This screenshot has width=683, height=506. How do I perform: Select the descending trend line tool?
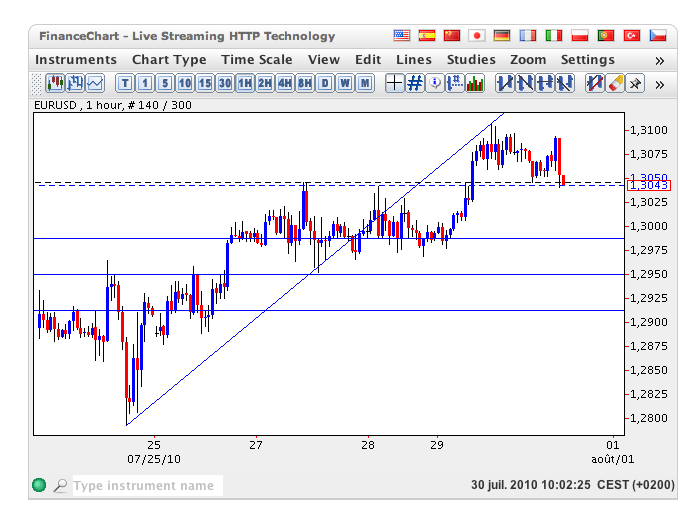click(525, 83)
